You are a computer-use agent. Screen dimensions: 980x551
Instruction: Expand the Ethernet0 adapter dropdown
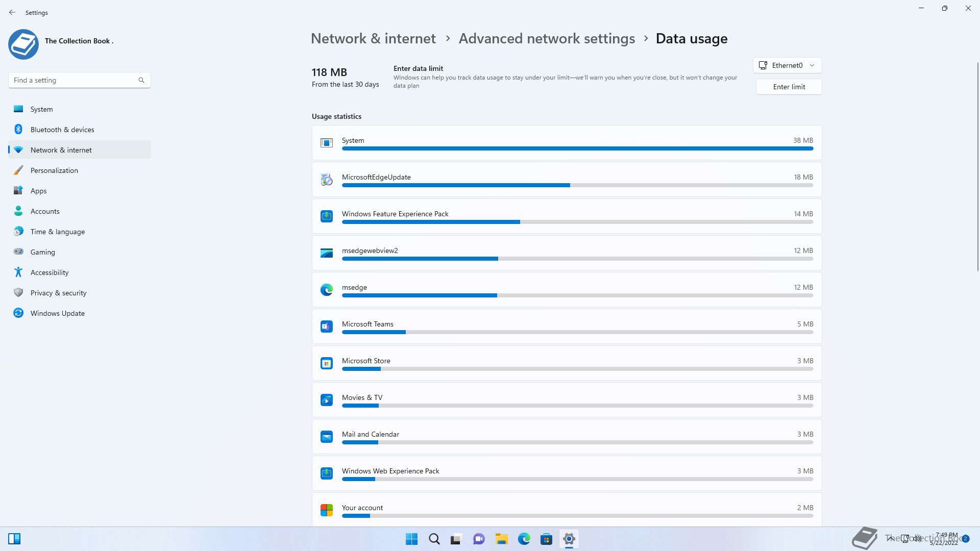point(787,65)
